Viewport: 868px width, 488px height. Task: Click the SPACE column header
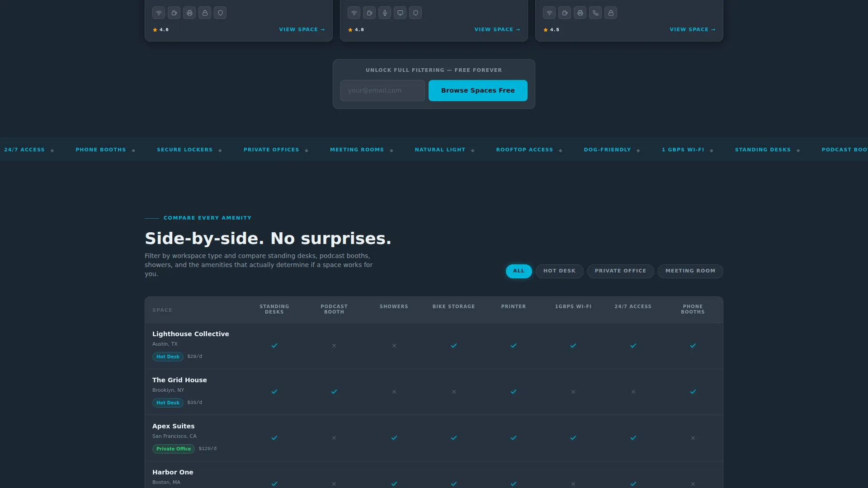click(162, 310)
